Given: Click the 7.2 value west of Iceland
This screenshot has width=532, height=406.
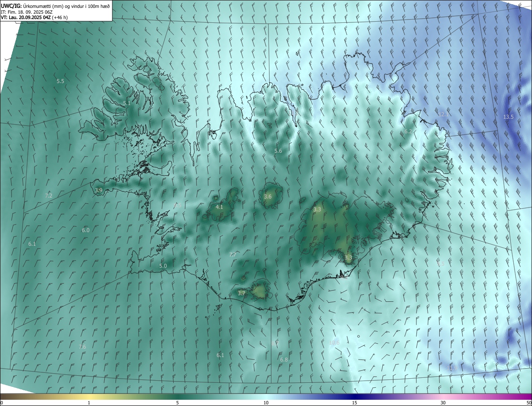Looking at the screenshot, I should tap(49, 195).
